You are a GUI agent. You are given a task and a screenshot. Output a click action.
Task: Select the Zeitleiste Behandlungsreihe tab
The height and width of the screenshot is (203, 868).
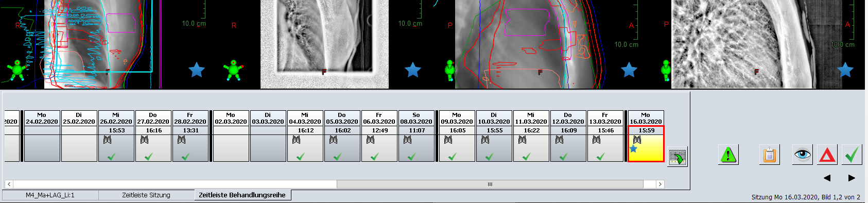tap(242, 195)
